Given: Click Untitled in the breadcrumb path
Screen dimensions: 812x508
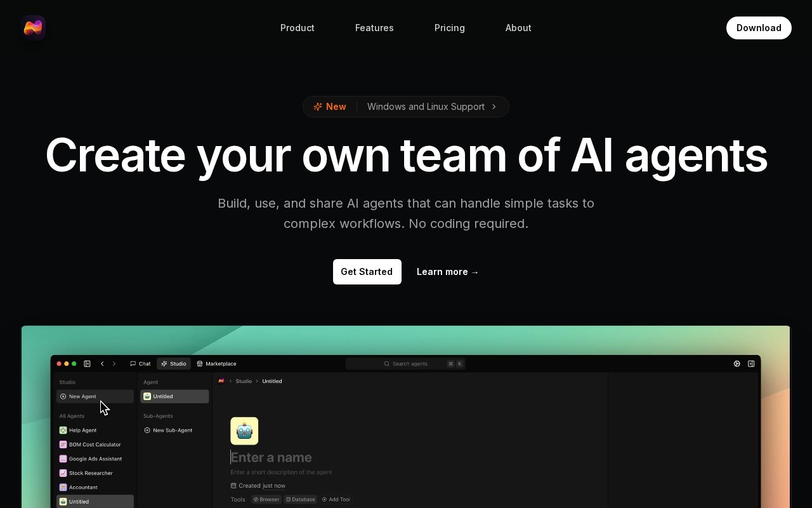Looking at the screenshot, I should [x=272, y=381].
